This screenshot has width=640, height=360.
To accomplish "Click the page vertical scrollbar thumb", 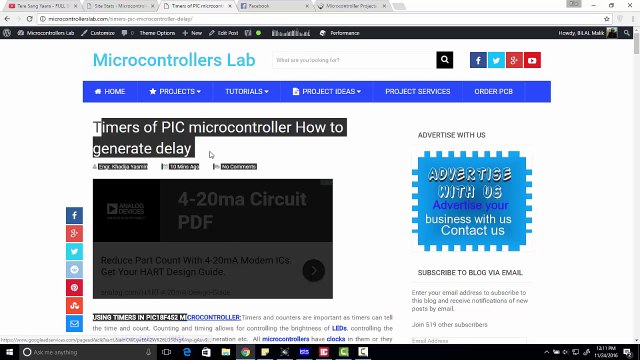I will coord(636,43).
